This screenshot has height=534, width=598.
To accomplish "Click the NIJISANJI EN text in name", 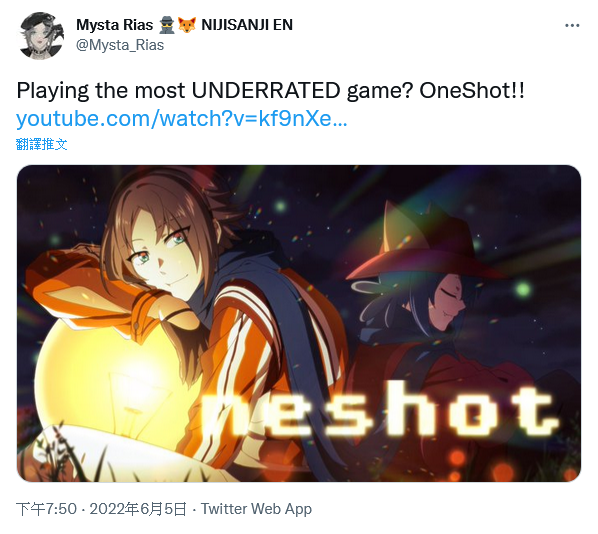I will (247, 25).
